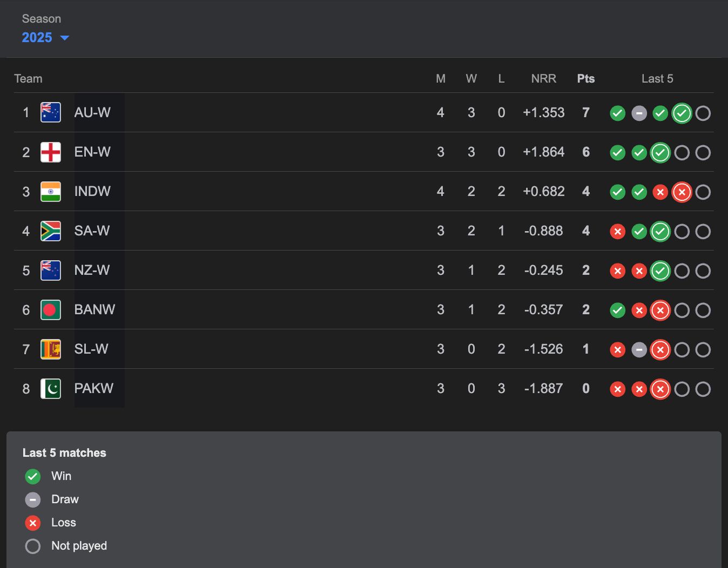
Task: Click AU-W's draw result icon
Action: (x=639, y=113)
